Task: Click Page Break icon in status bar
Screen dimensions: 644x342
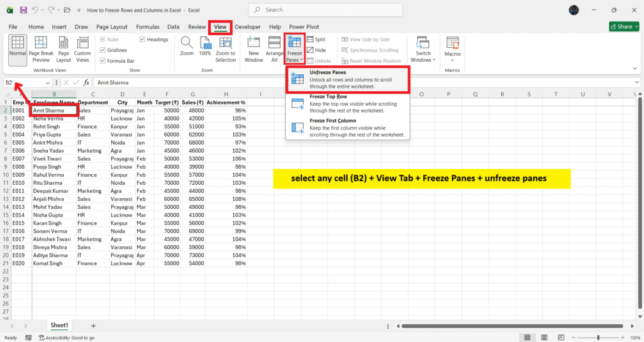Action: (561, 338)
